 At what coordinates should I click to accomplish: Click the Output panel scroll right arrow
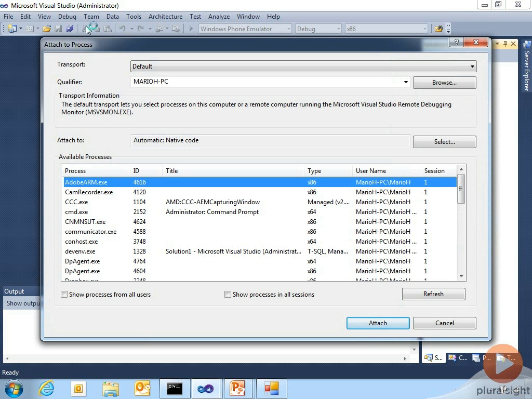pyautogui.click(x=405, y=358)
